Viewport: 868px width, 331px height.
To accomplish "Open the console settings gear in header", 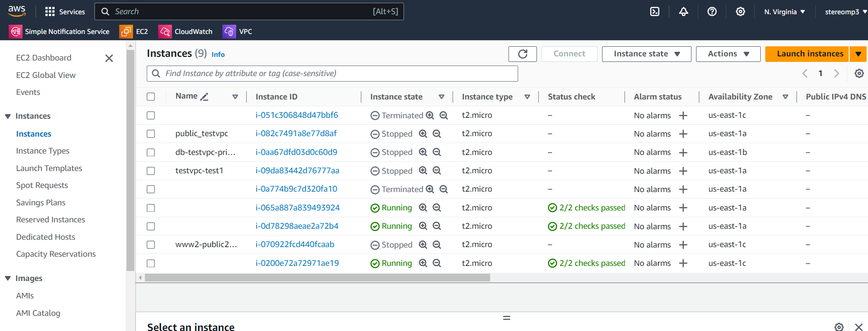I will point(740,11).
